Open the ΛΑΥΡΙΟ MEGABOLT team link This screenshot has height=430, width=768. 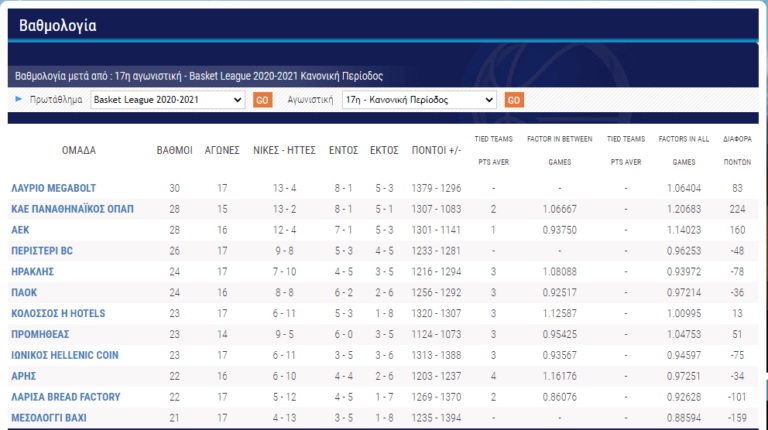[x=65, y=188]
